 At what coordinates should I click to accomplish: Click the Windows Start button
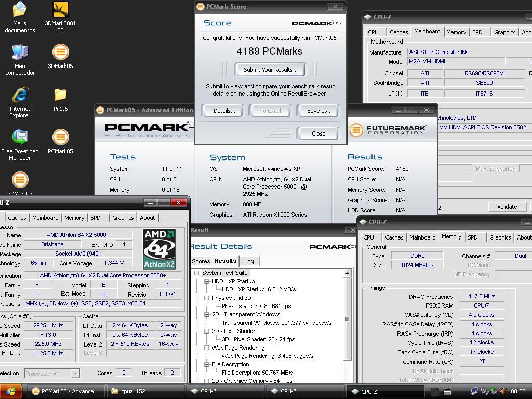click(x=11, y=391)
